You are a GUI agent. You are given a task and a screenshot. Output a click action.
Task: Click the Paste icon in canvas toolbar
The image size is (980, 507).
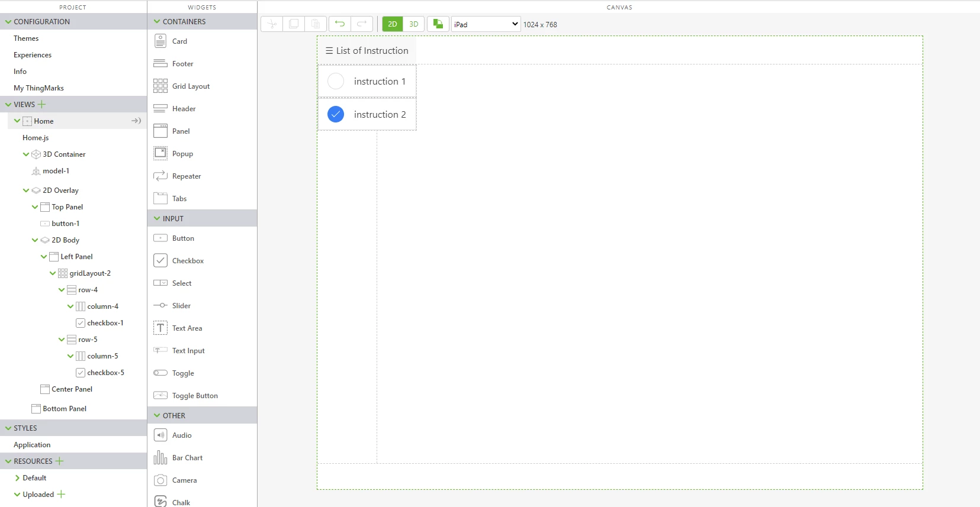pos(316,24)
